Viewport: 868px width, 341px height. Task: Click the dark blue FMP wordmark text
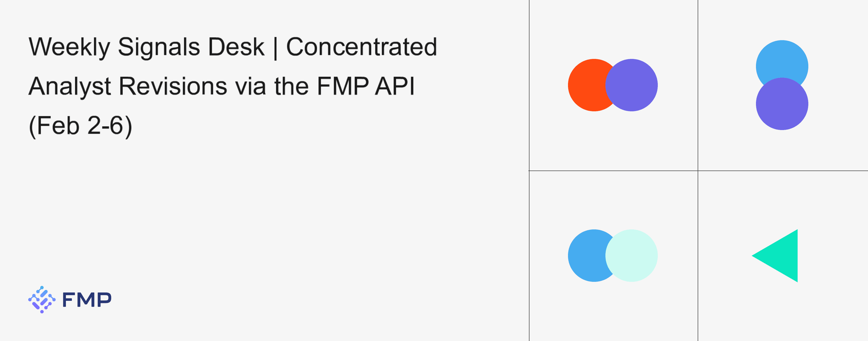(x=87, y=299)
